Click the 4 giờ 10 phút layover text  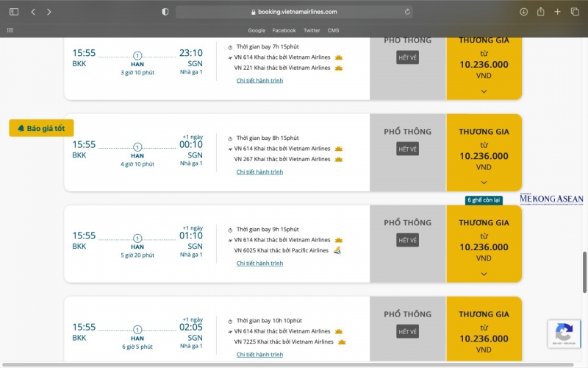(137, 163)
